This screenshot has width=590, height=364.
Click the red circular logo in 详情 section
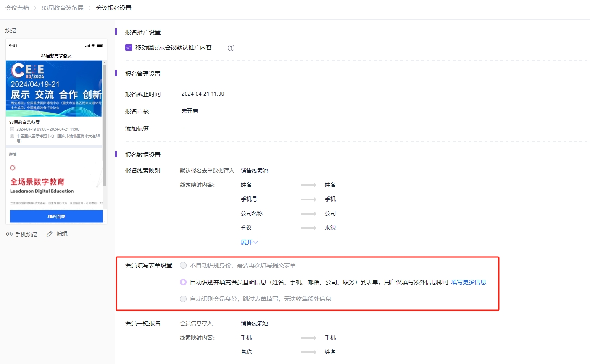pos(12,168)
